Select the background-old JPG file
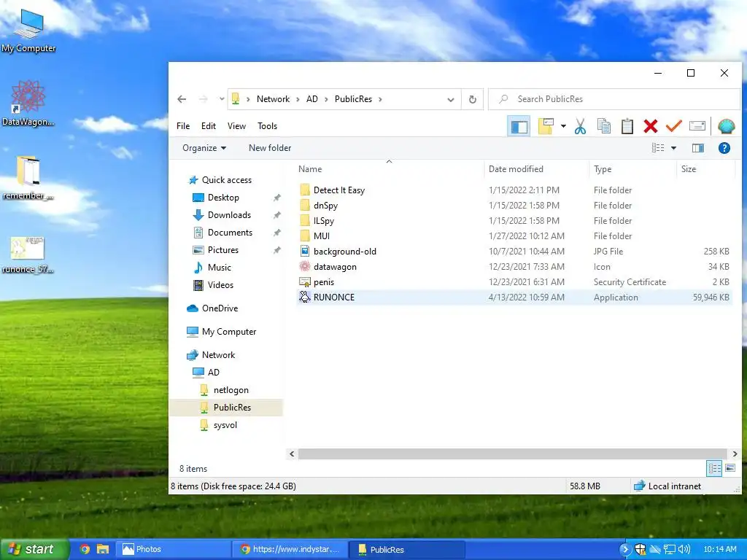 click(x=514, y=252)
